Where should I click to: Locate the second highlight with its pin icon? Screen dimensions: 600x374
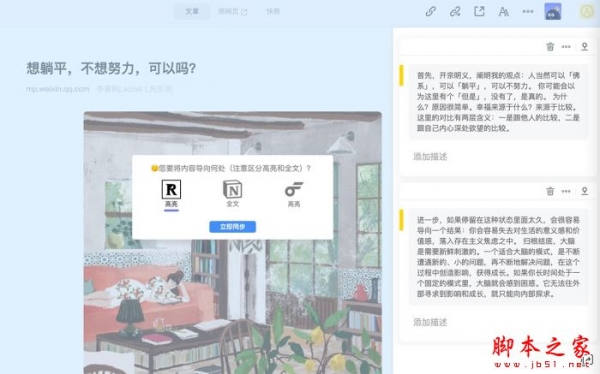click(584, 191)
